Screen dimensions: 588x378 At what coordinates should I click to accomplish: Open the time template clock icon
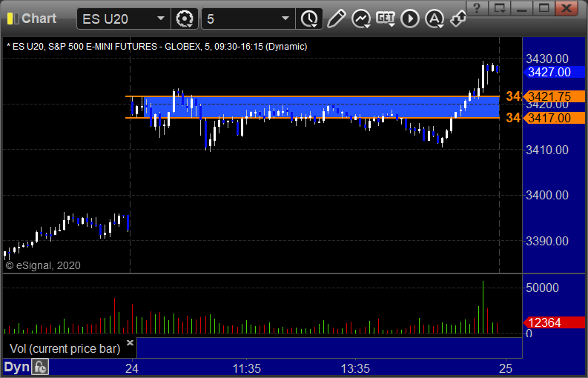tap(309, 19)
